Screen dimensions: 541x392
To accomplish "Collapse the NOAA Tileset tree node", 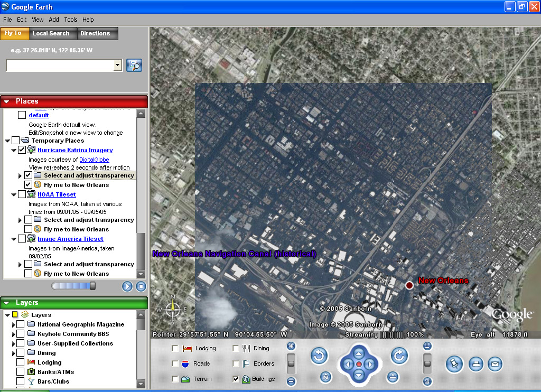I will 14,195.
